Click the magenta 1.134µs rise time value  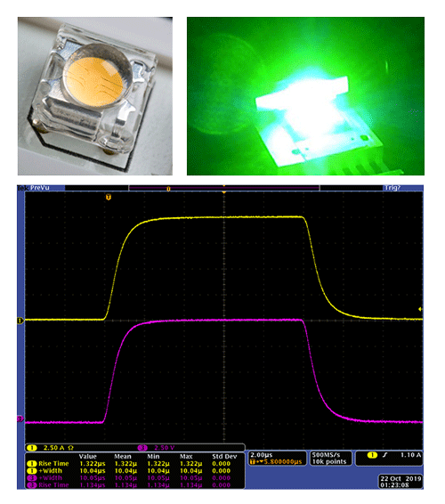(93, 485)
